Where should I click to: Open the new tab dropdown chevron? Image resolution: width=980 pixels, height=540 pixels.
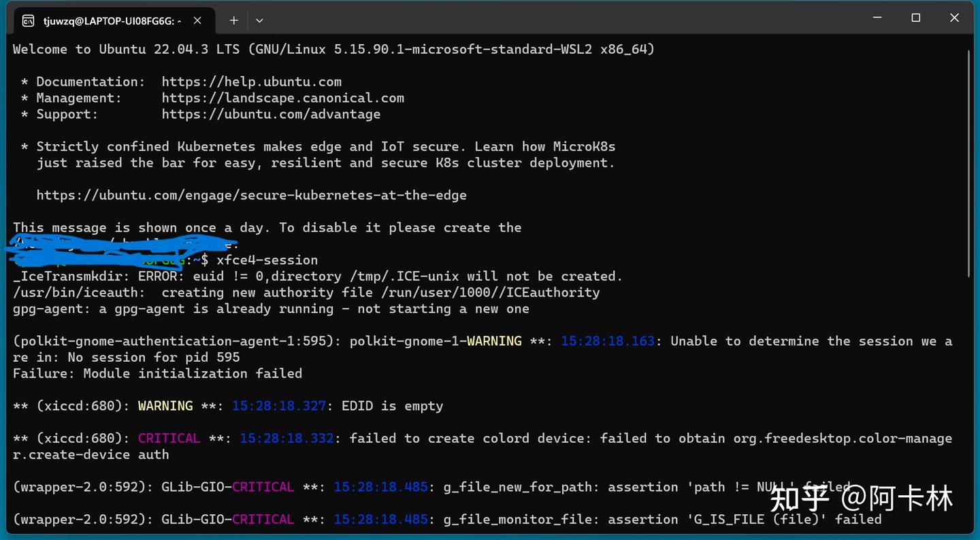[259, 20]
